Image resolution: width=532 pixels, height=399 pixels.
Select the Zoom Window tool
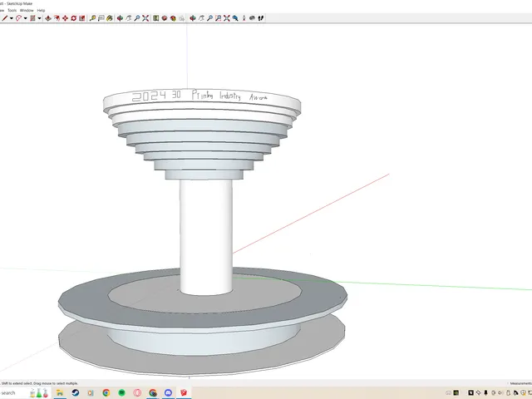pyautogui.click(x=218, y=18)
